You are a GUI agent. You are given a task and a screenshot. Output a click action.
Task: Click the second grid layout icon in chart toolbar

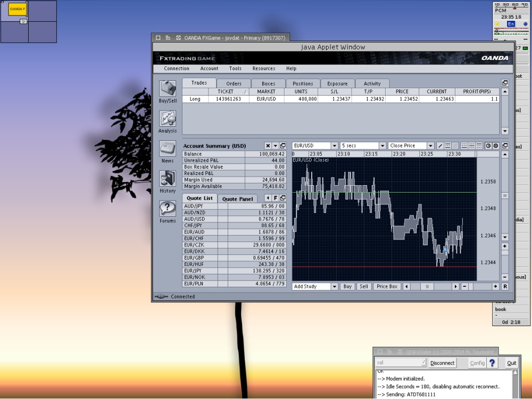(471, 146)
